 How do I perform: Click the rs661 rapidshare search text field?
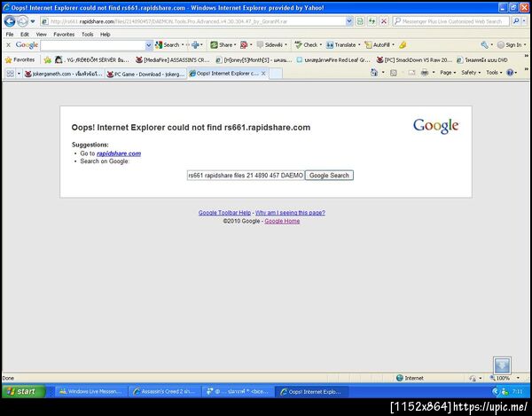[x=246, y=176]
